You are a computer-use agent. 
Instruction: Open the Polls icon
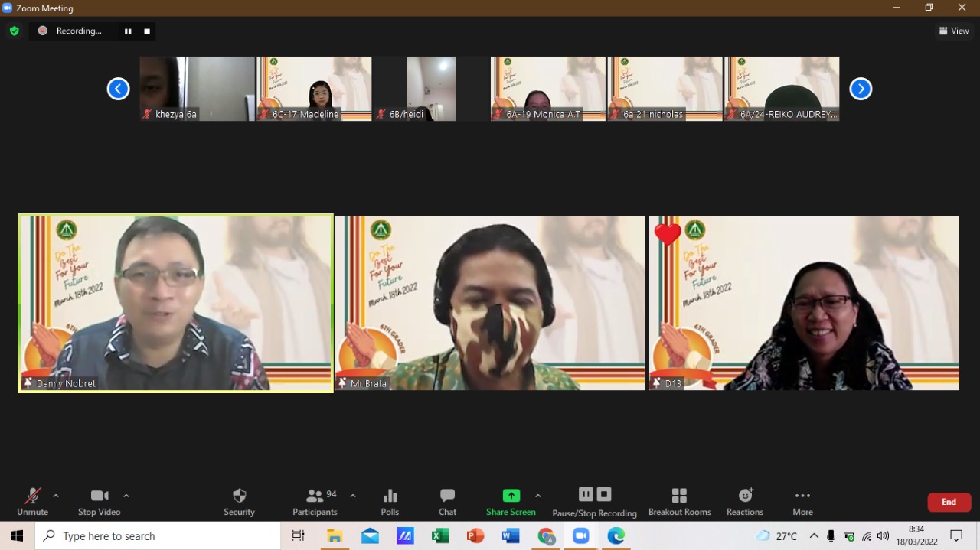pyautogui.click(x=390, y=501)
